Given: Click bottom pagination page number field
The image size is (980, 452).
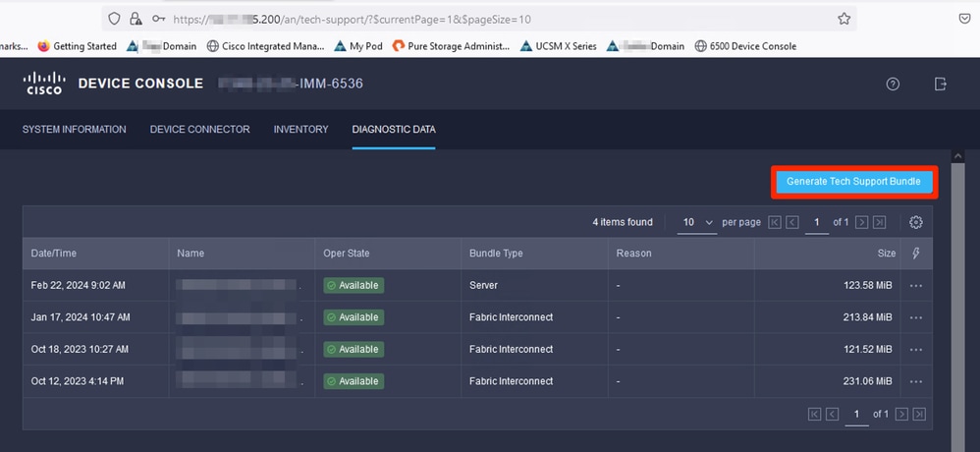Looking at the screenshot, I should (x=856, y=415).
